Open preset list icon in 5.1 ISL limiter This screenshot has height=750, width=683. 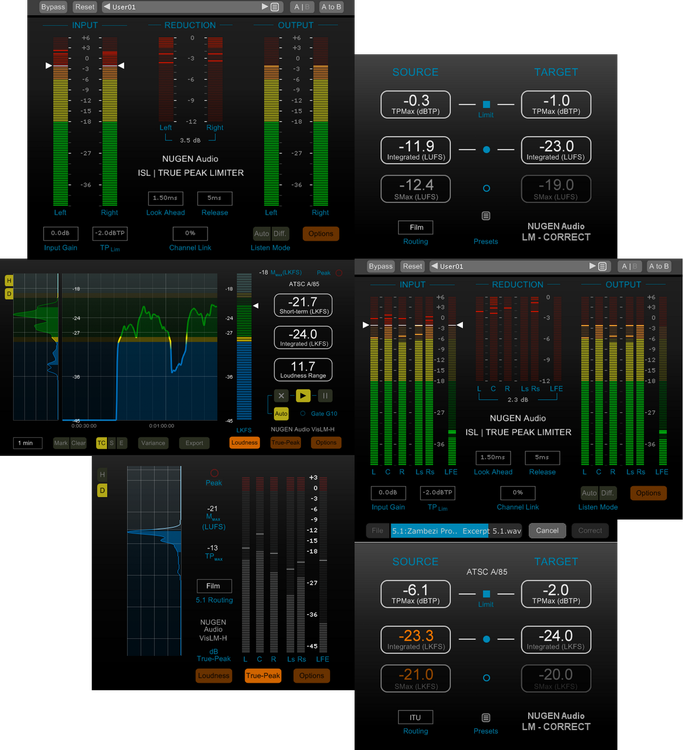tap(602, 266)
